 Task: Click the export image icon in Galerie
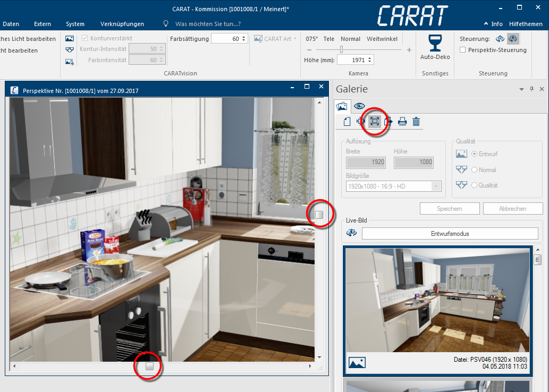click(388, 122)
